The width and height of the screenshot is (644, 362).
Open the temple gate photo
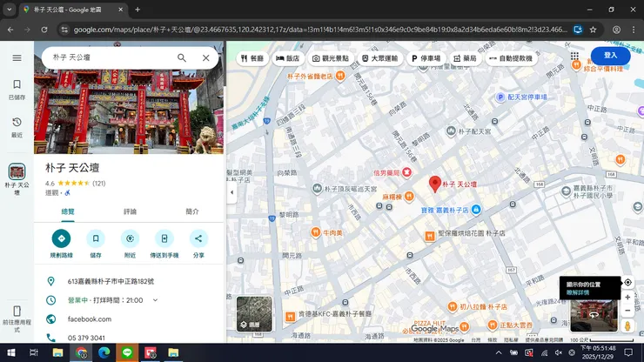(129, 111)
